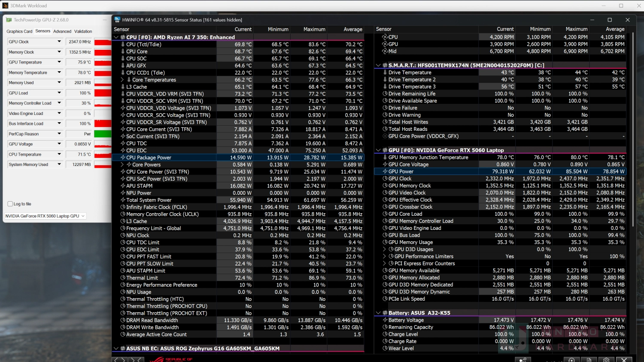644x362 pixels.
Task: Click thermometer icon beside Drive Temperature 2
Action: 385,79
